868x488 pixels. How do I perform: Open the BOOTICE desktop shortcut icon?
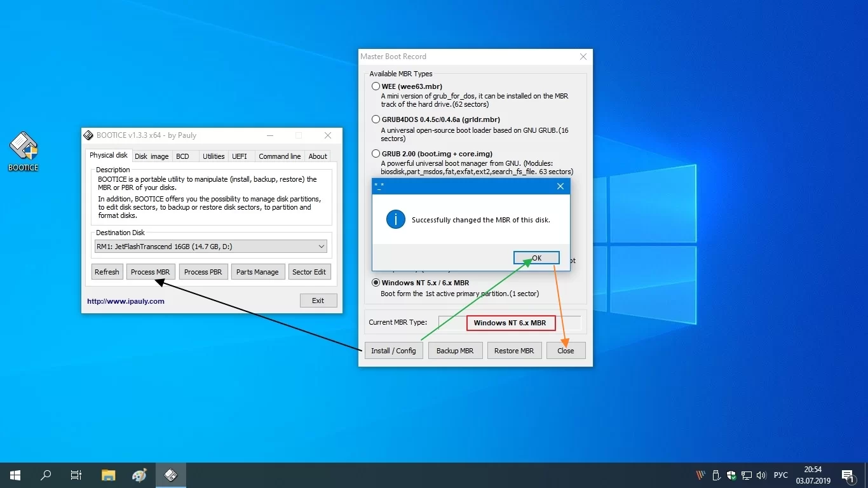tap(24, 151)
